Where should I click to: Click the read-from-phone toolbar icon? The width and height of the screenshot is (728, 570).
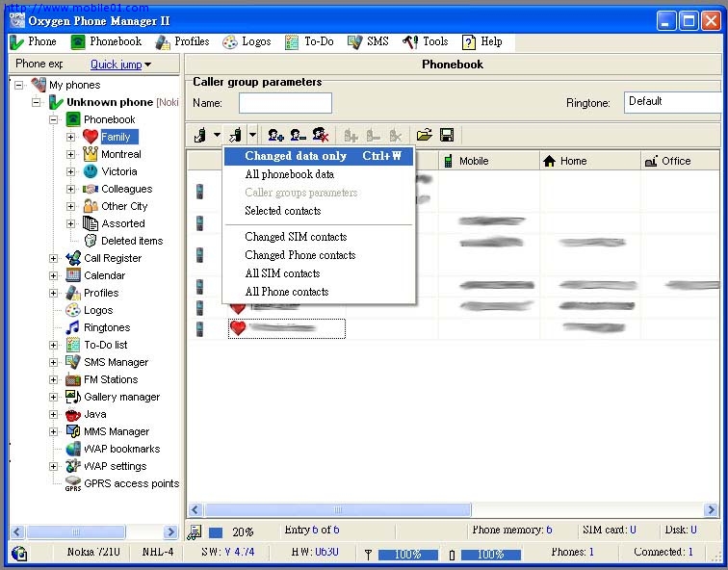pos(200,135)
